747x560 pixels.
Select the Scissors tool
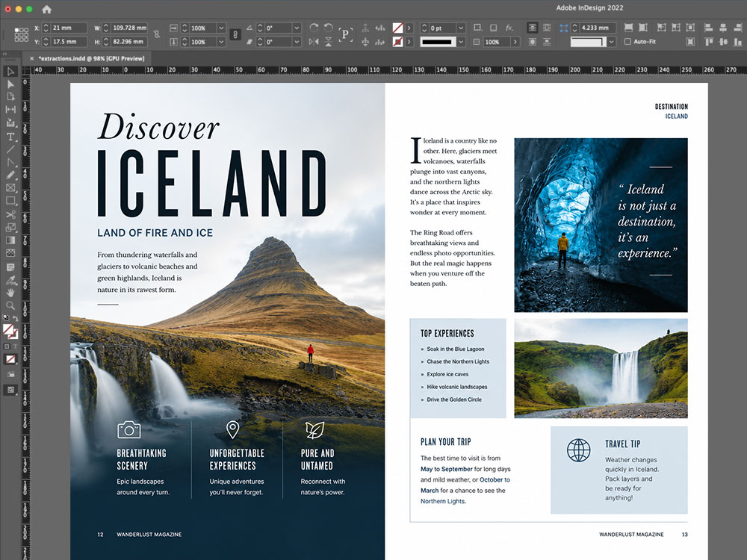coord(10,214)
